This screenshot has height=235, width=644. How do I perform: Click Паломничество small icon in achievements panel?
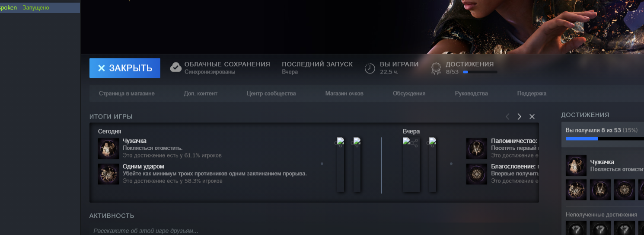click(600, 190)
